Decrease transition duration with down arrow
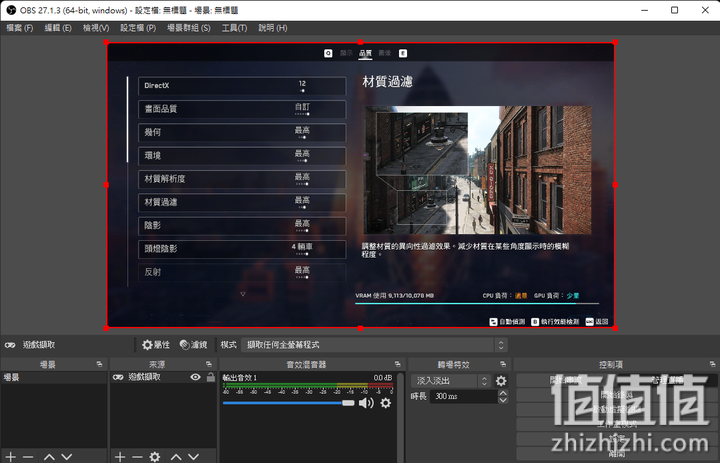 coord(503,400)
